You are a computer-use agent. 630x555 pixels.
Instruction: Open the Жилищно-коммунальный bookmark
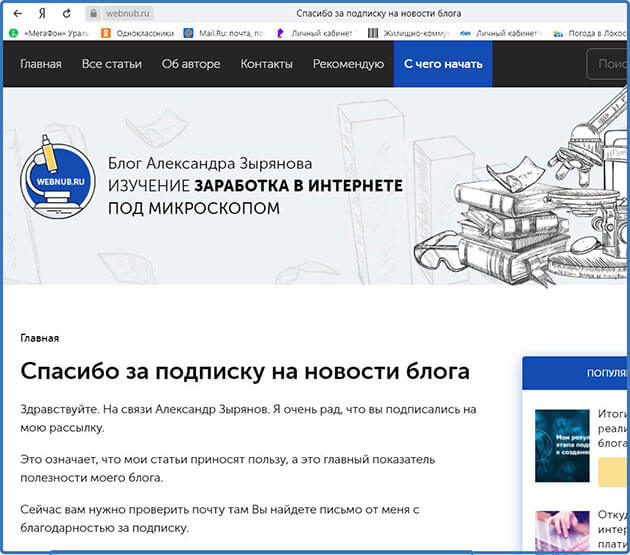tap(408, 33)
